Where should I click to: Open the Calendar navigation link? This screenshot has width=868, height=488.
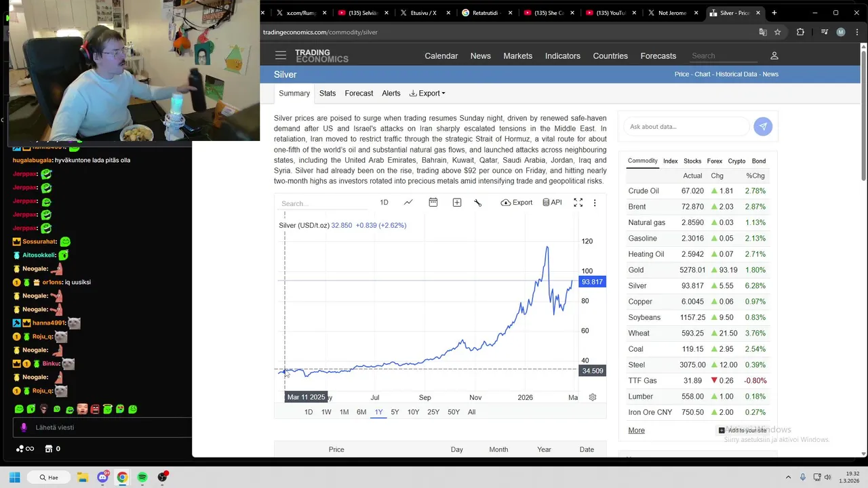[441, 56]
